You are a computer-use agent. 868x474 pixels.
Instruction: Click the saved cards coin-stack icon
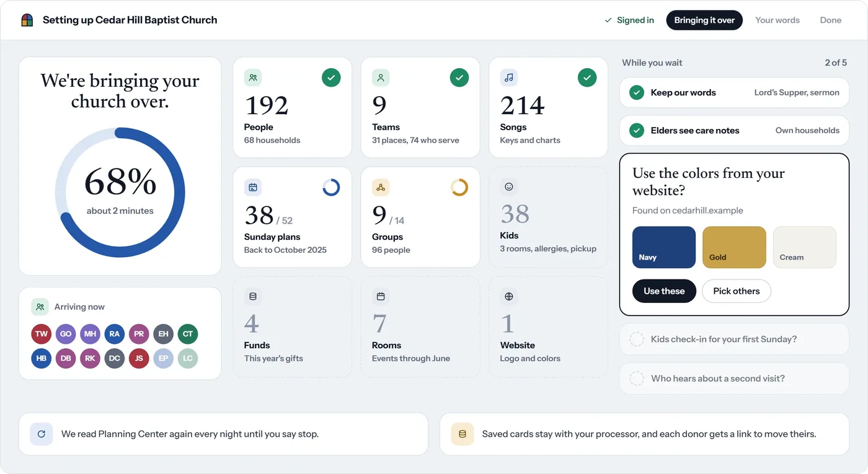click(x=462, y=434)
